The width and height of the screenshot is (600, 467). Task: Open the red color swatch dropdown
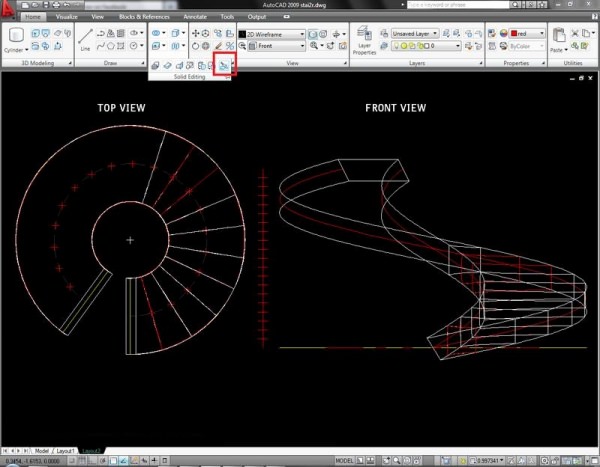[x=527, y=34]
